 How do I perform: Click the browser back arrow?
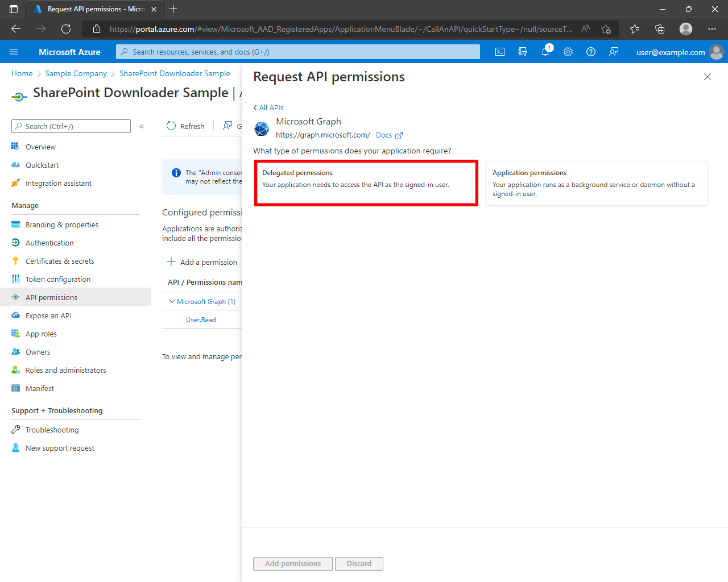[x=16, y=29]
